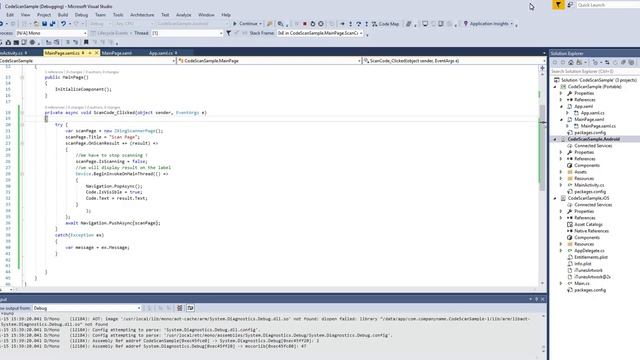Open the Debug menu
This screenshot has height=360, width=640.
(x=81, y=15)
